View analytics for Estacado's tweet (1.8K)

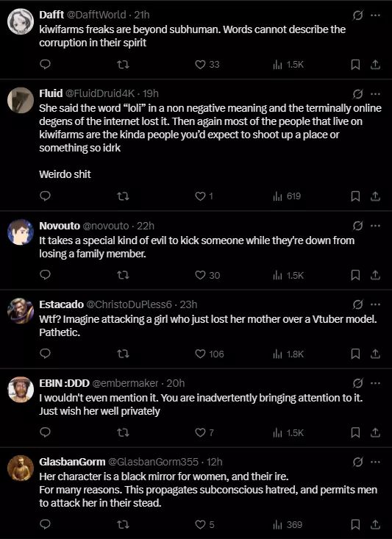(288, 354)
